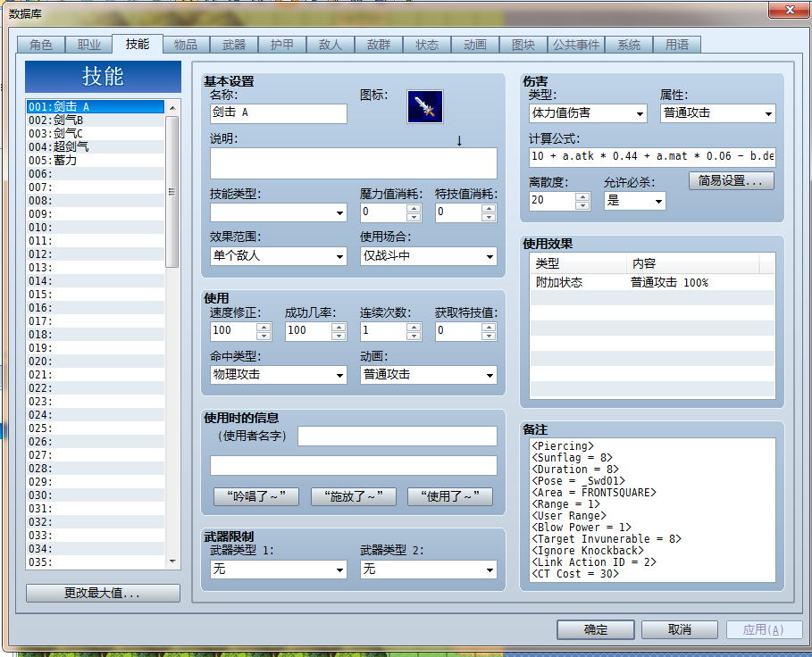Click the 计算公式 formula input field
Image resolution: width=812 pixels, height=657 pixels.
[x=652, y=156]
